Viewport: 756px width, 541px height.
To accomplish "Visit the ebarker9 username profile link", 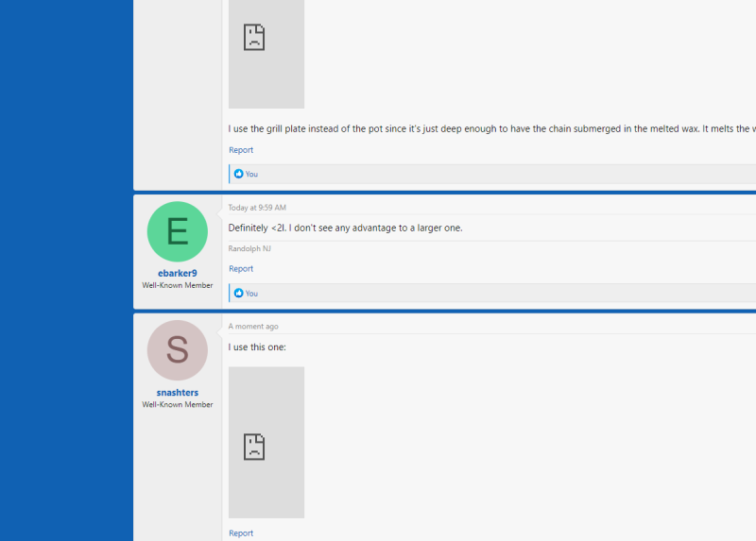I will (x=178, y=274).
